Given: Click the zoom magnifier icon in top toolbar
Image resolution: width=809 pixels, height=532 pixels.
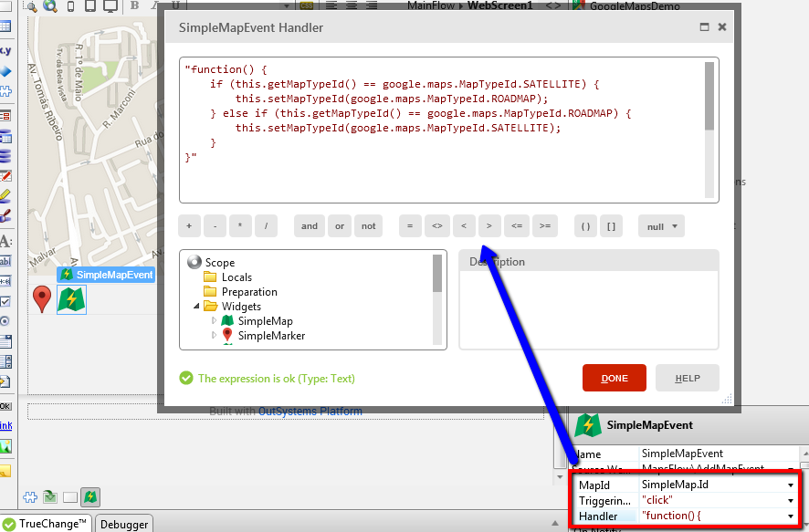Looking at the screenshot, I should 49,6.
